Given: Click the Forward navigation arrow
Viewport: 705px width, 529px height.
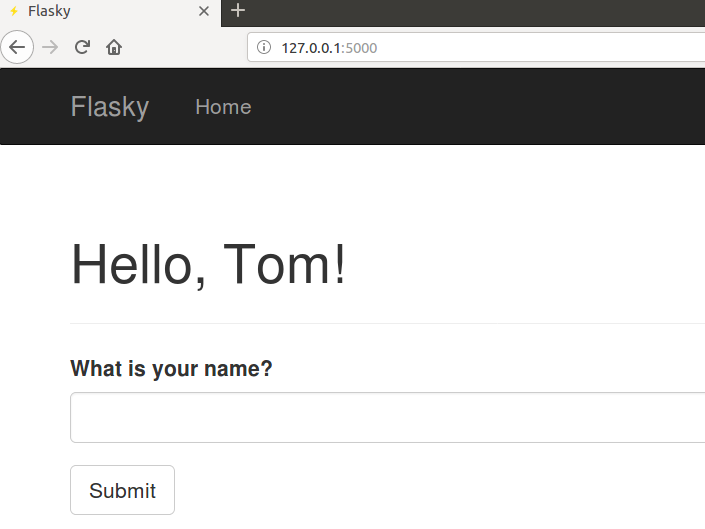Looking at the screenshot, I should coord(50,47).
